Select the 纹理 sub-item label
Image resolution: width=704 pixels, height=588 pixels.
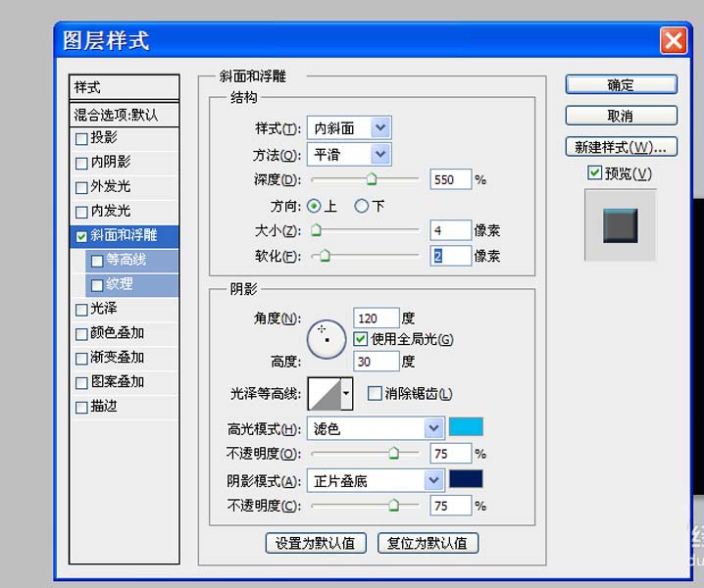pyautogui.click(x=119, y=283)
